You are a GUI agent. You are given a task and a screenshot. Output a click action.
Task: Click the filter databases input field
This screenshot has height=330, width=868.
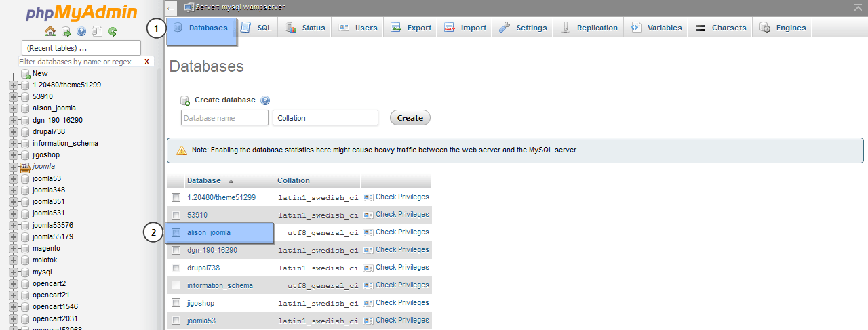point(80,62)
